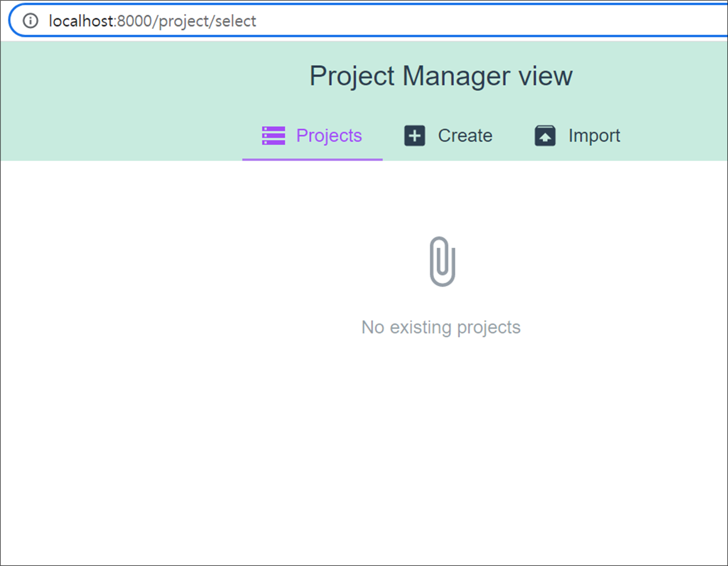728x566 pixels.
Task: Click the "No existing projects" text
Action: coord(441,327)
